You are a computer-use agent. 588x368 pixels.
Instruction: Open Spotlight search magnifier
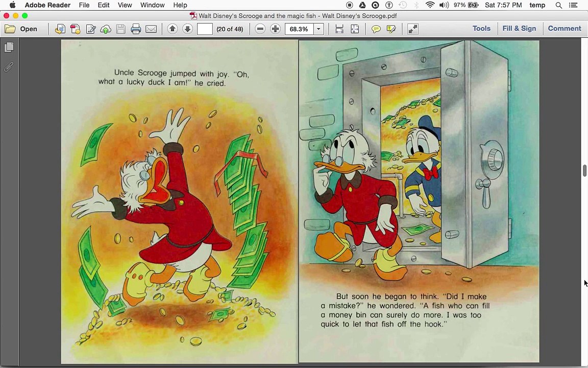pos(559,5)
